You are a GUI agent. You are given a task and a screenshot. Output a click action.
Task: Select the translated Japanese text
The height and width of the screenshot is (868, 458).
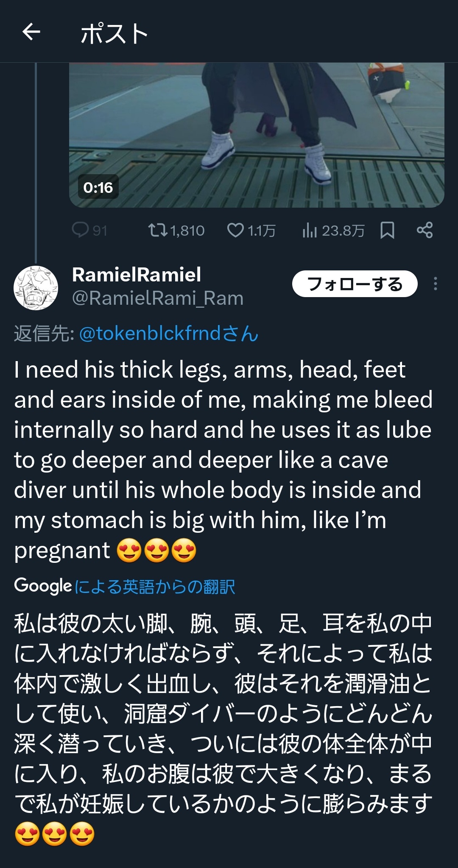223,729
